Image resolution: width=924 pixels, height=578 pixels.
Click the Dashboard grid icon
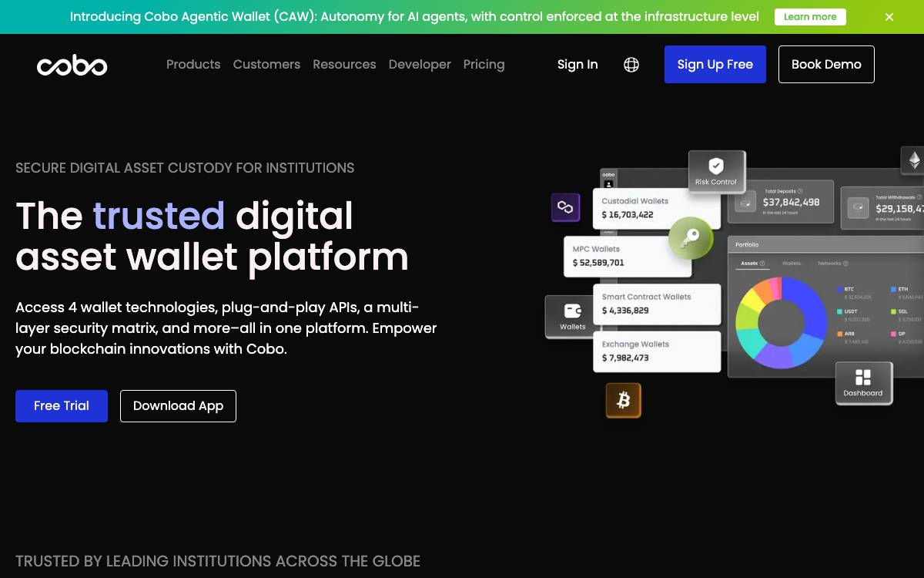[863, 377]
